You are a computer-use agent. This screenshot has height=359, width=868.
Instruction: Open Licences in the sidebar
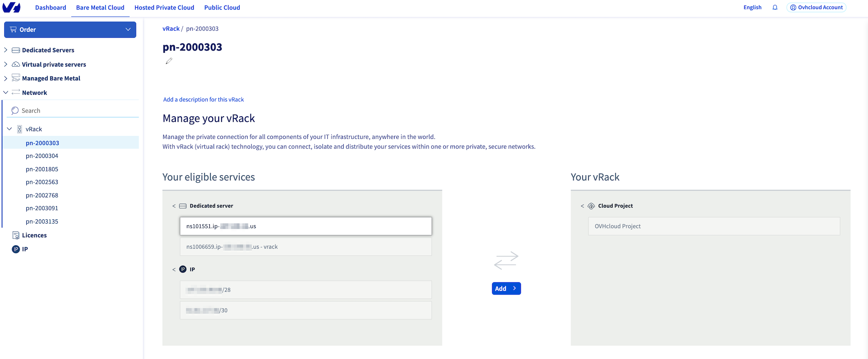pos(34,235)
